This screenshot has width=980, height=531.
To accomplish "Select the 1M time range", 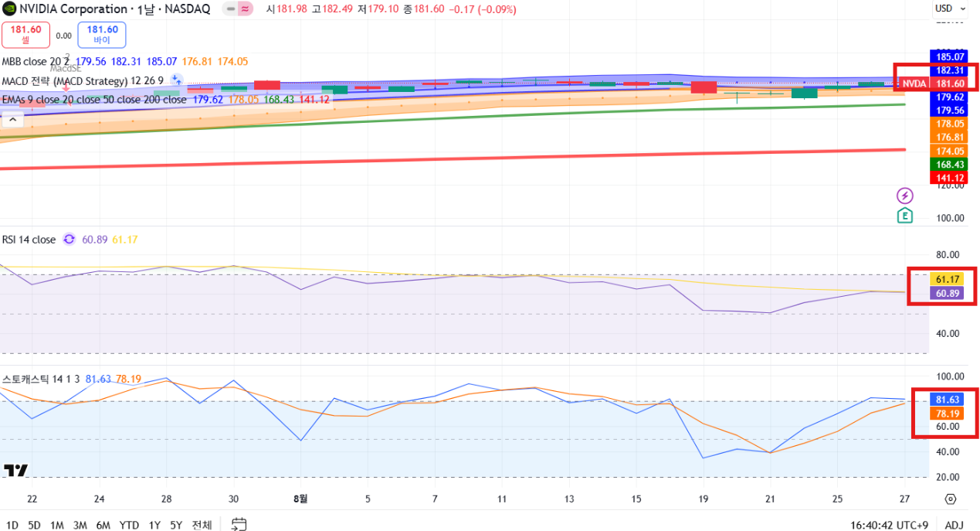I will pyautogui.click(x=57, y=525).
